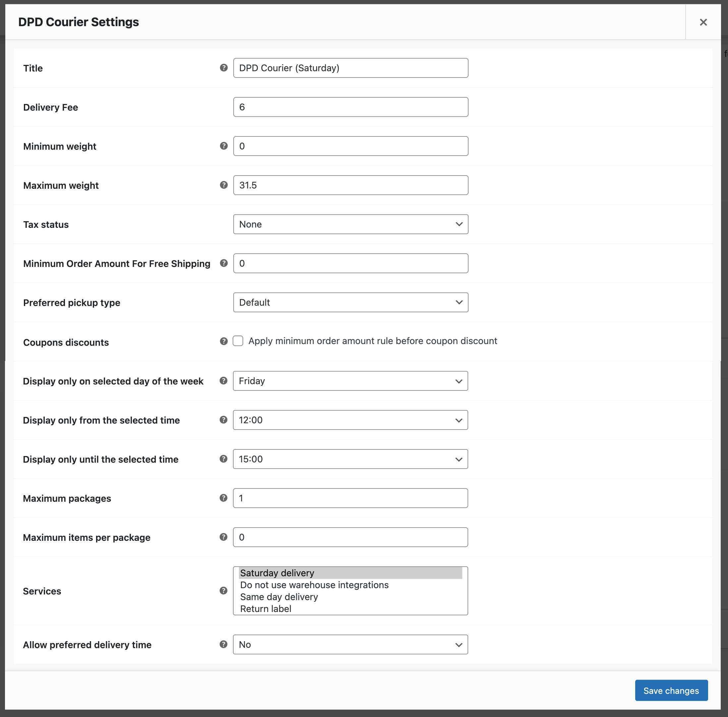Expand Allow preferred delivery time dropdown
Image resolution: width=728 pixels, height=717 pixels.
[350, 644]
